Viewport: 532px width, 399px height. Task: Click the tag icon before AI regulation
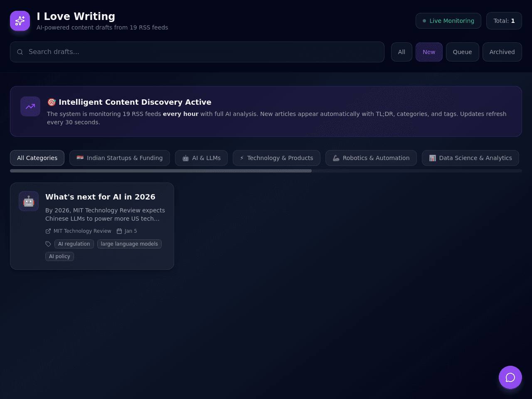[48, 244]
